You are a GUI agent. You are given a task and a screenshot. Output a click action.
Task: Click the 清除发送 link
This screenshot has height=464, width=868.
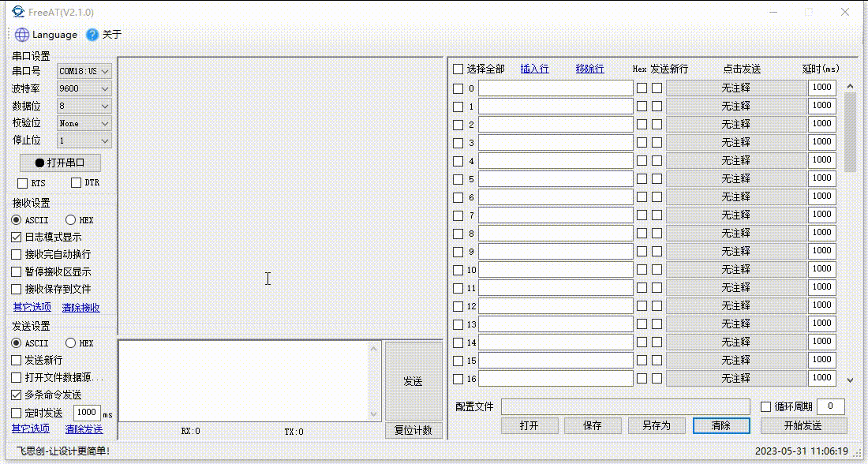tap(84, 429)
